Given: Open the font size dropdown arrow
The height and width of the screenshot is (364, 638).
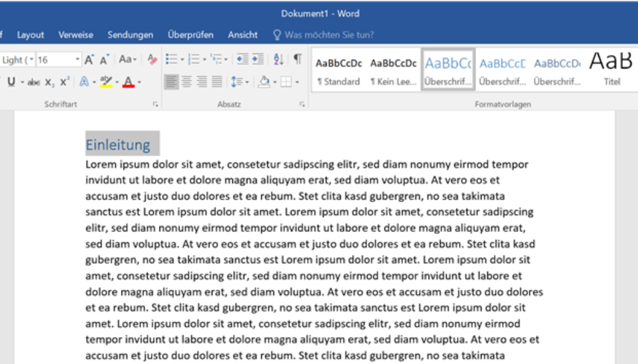Looking at the screenshot, I should [x=77, y=60].
